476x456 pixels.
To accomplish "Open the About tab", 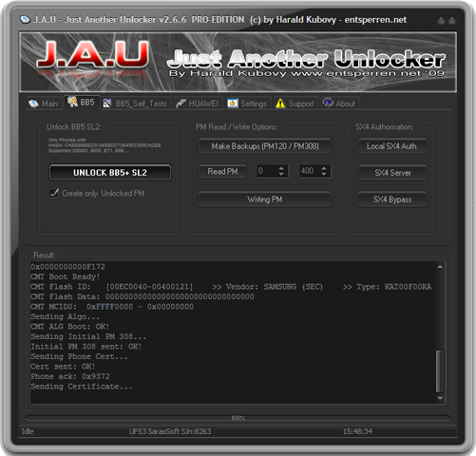I will [x=340, y=104].
